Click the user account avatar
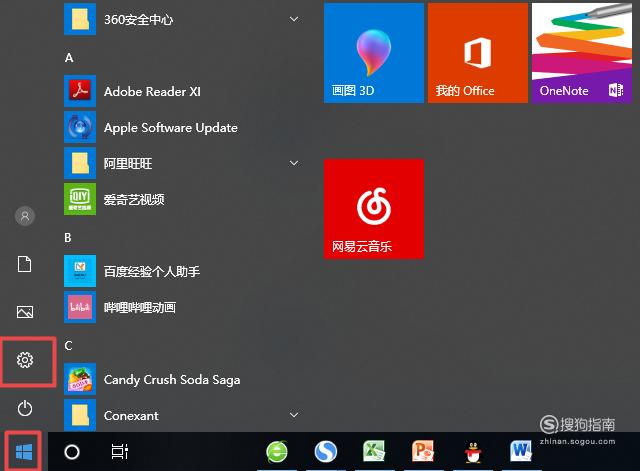640x471 pixels. click(25, 216)
